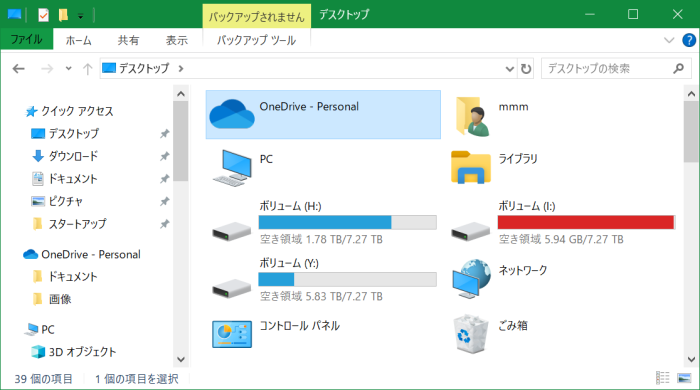Click the file list scroll up arrow

[x=691, y=94]
